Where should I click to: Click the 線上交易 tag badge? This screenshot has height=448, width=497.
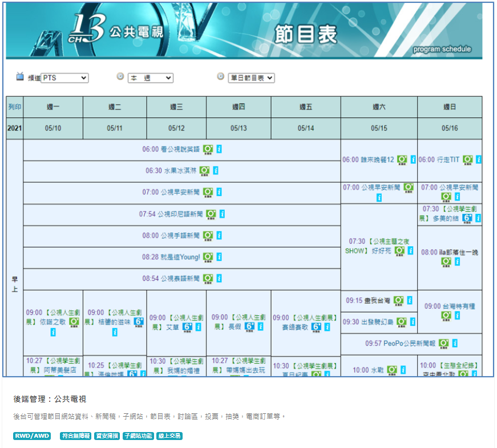point(169,436)
